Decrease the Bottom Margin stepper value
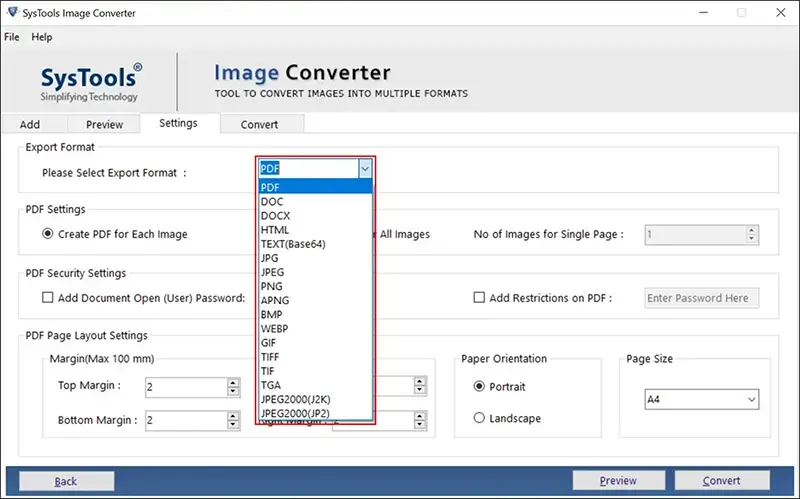Viewport: 800px width, 499px height. (x=233, y=425)
